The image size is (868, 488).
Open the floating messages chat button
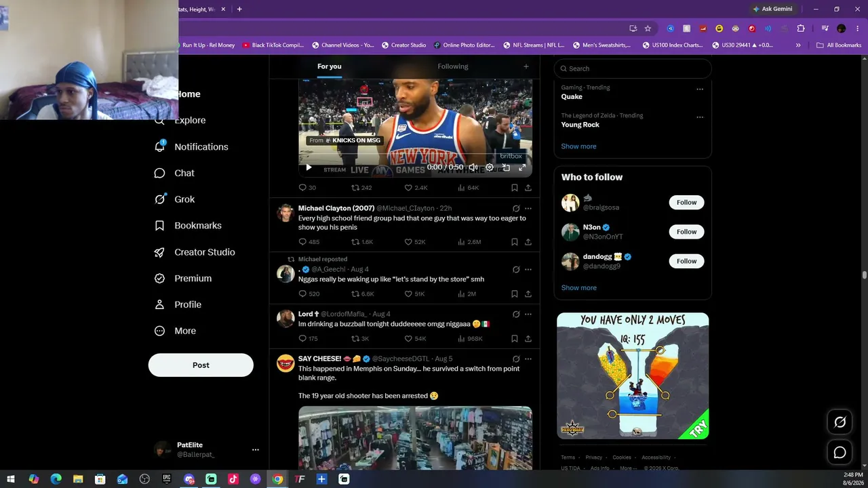click(840, 452)
